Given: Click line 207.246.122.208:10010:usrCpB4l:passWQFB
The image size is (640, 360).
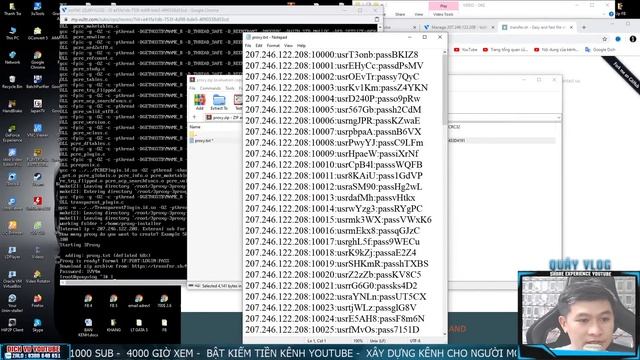Looking at the screenshot, I should (x=334, y=165).
